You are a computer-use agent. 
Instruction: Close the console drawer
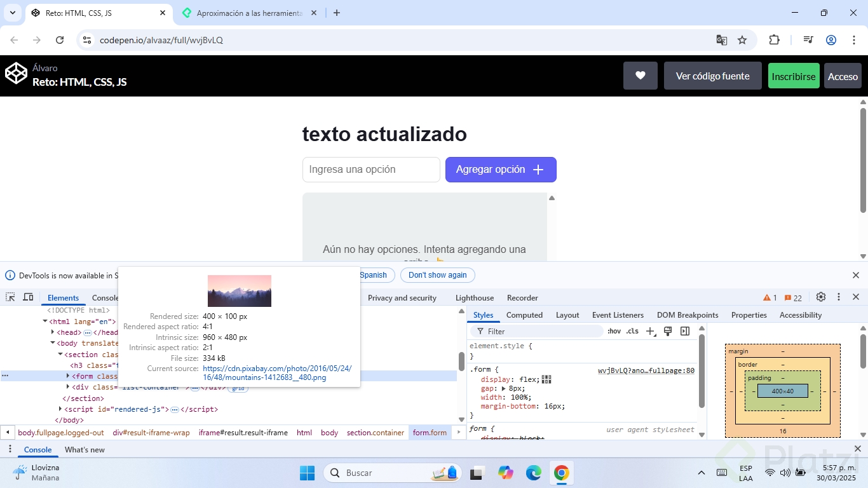[x=857, y=449]
